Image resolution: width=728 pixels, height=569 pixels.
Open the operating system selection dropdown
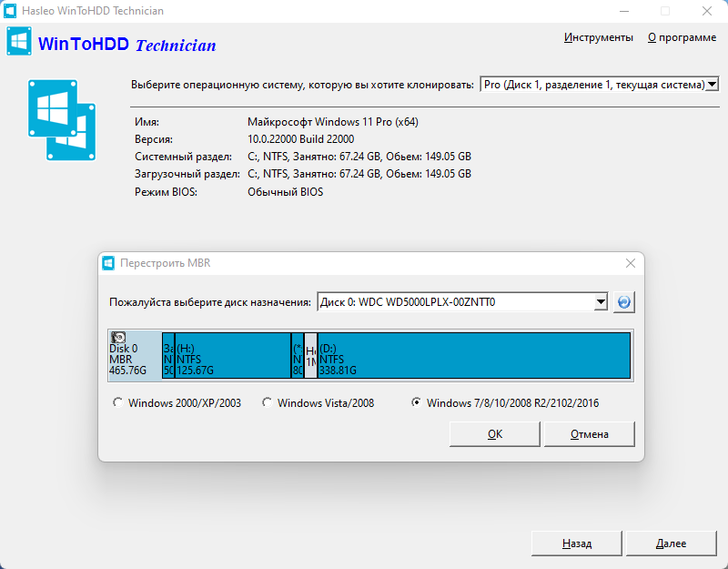click(x=712, y=85)
